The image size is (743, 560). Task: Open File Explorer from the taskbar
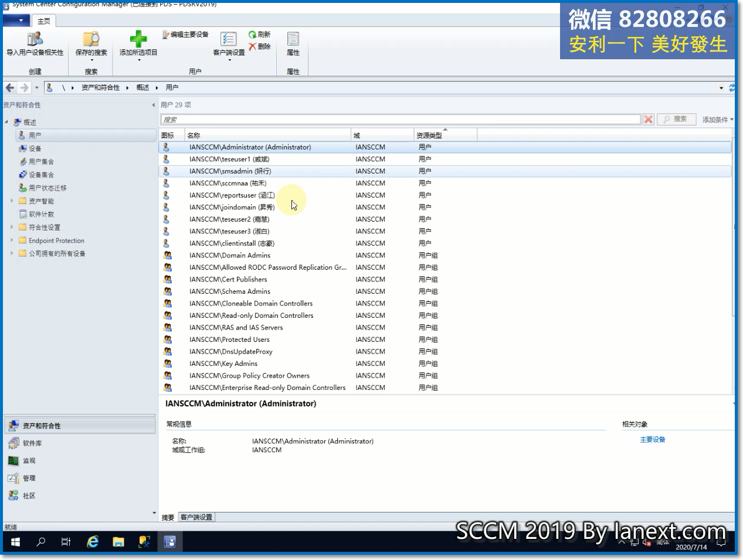[118, 542]
